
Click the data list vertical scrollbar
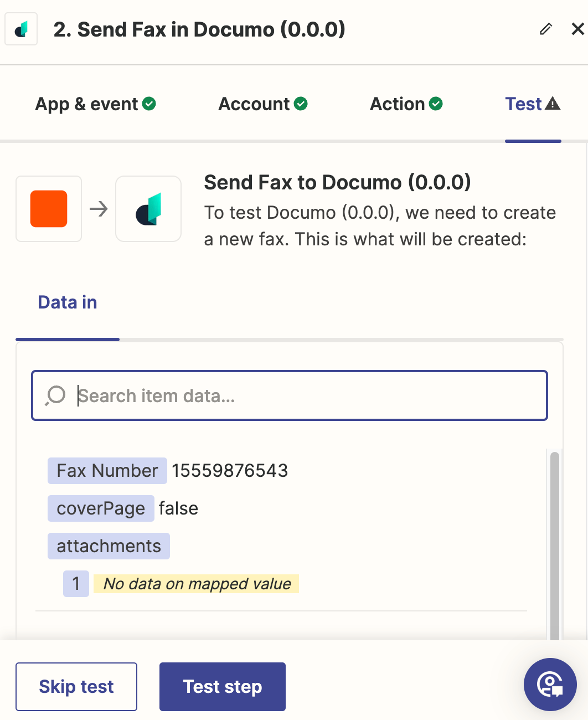(x=554, y=546)
